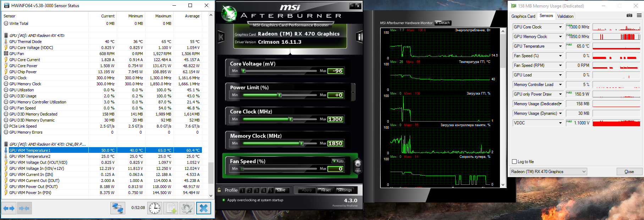Click the HWiNFO sensor list scroll-down arrow

pyautogui.click(x=211, y=195)
